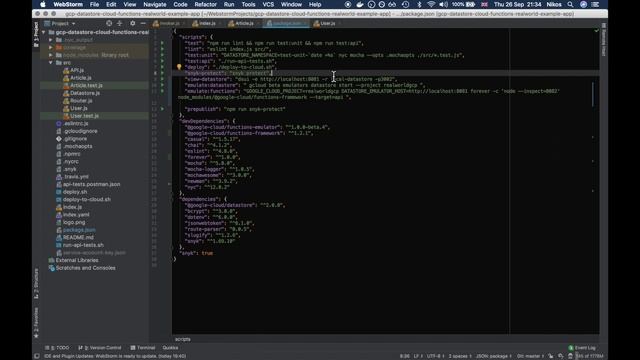Click the volume icon in menu bar
Viewport: 640px width, 360px height.
(443, 4)
